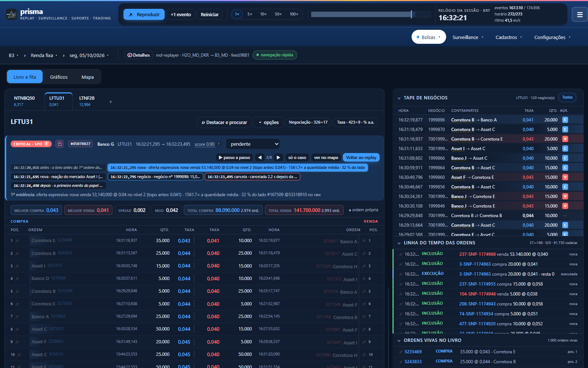Switch to the Mapa tab
The height and width of the screenshot is (368, 588).
click(87, 77)
